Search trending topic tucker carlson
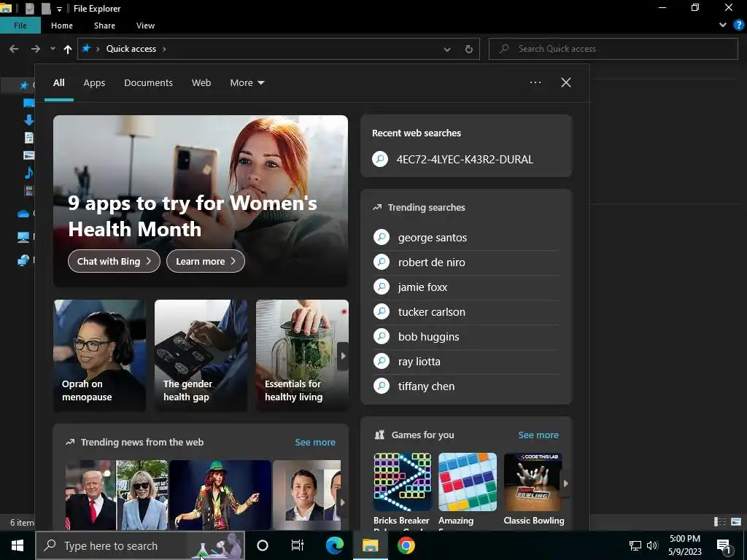Viewport: 747px width, 560px height. coord(466,312)
